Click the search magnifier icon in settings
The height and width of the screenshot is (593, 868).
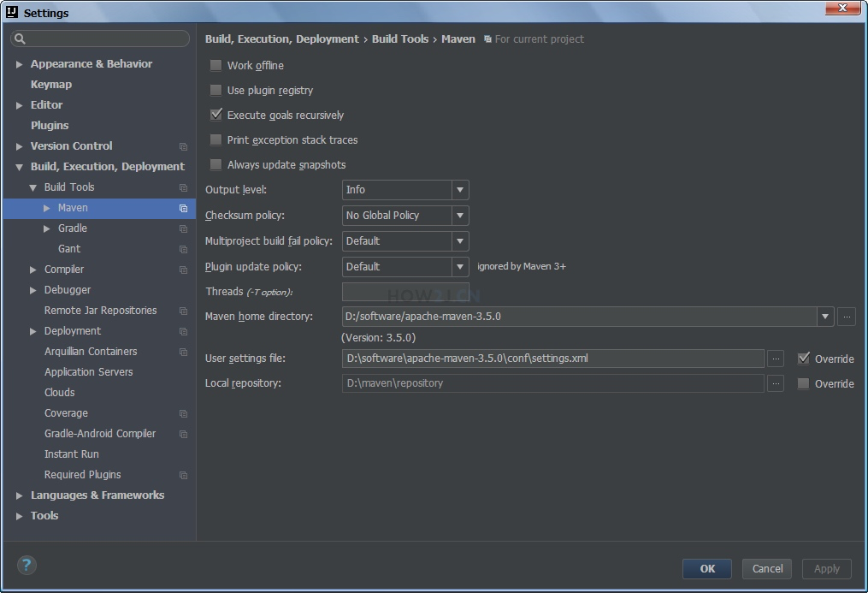(x=20, y=39)
